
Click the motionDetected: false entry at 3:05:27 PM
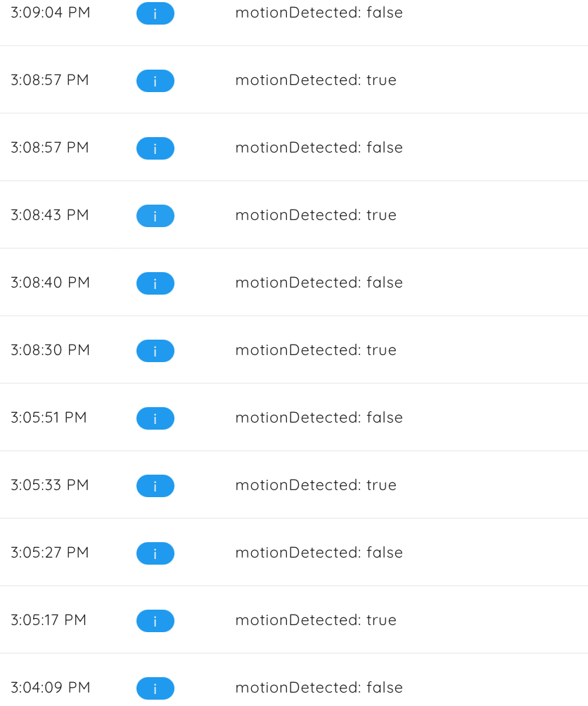click(x=319, y=553)
